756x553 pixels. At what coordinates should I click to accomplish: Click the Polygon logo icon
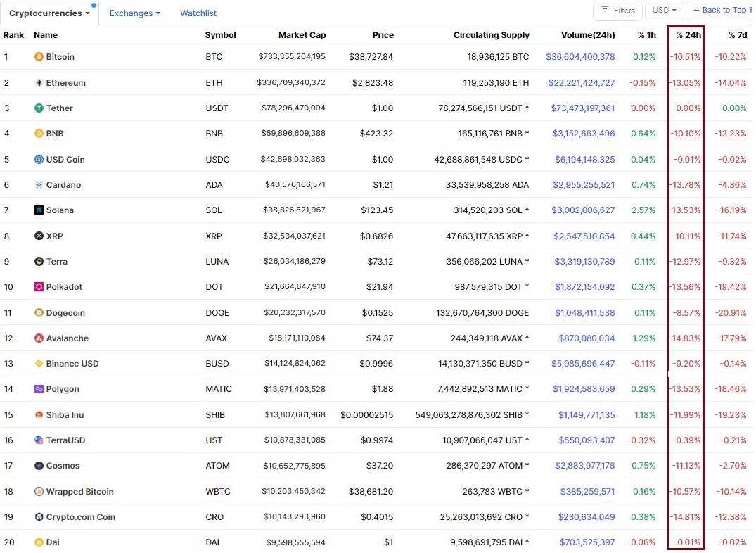pyautogui.click(x=39, y=389)
